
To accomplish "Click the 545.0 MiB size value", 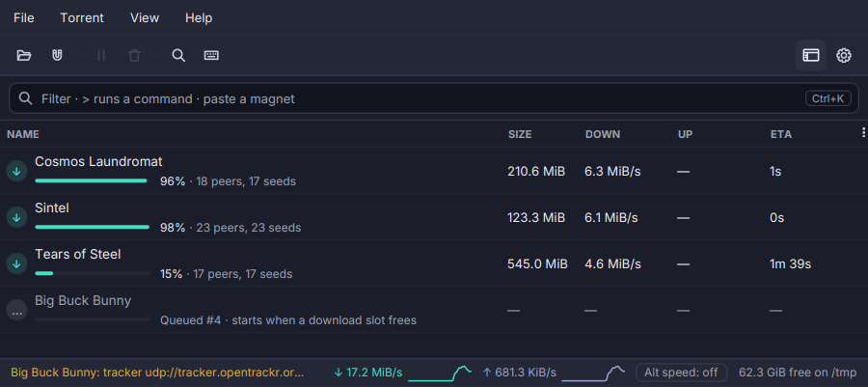I will [537, 264].
